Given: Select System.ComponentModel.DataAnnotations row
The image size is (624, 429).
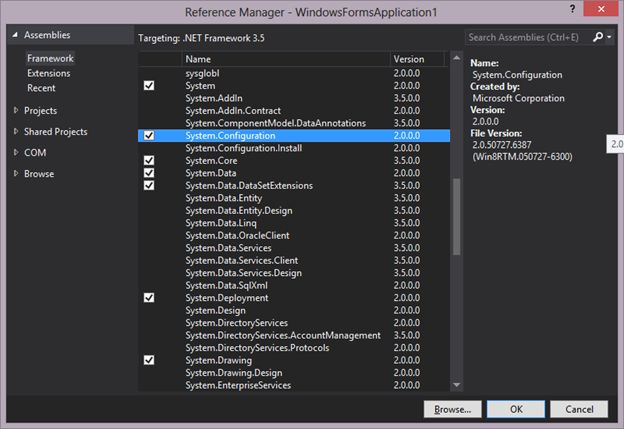Looking at the screenshot, I should pos(294,123).
